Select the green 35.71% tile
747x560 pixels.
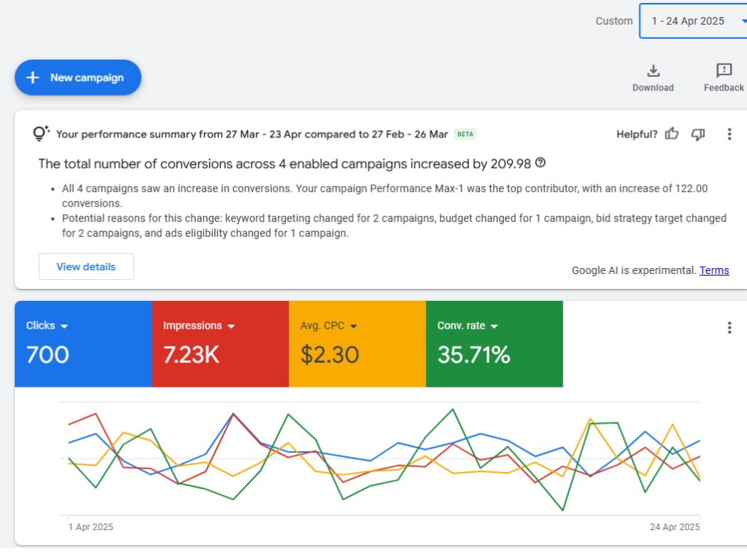tap(495, 343)
